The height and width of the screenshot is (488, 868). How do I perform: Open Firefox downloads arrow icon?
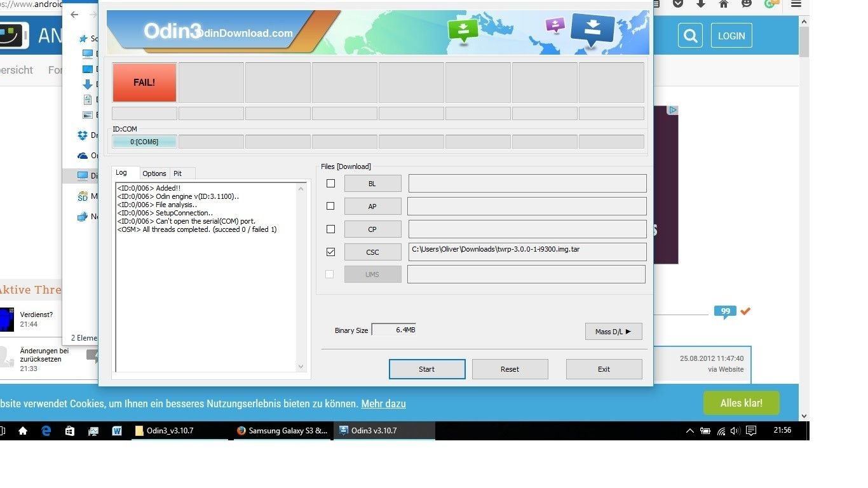(x=701, y=4)
